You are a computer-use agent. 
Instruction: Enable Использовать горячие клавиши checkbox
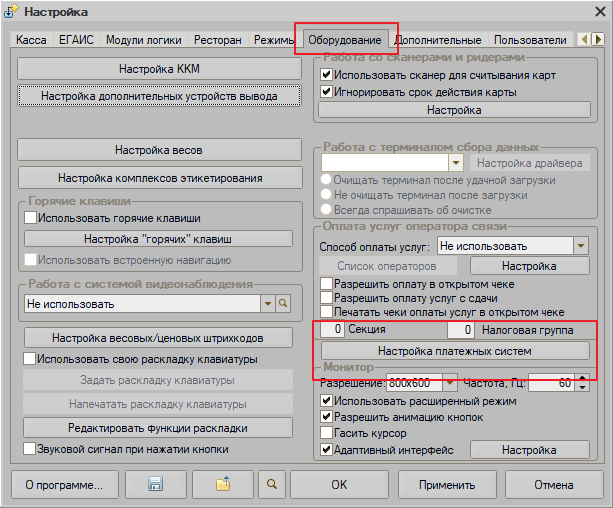(31, 217)
